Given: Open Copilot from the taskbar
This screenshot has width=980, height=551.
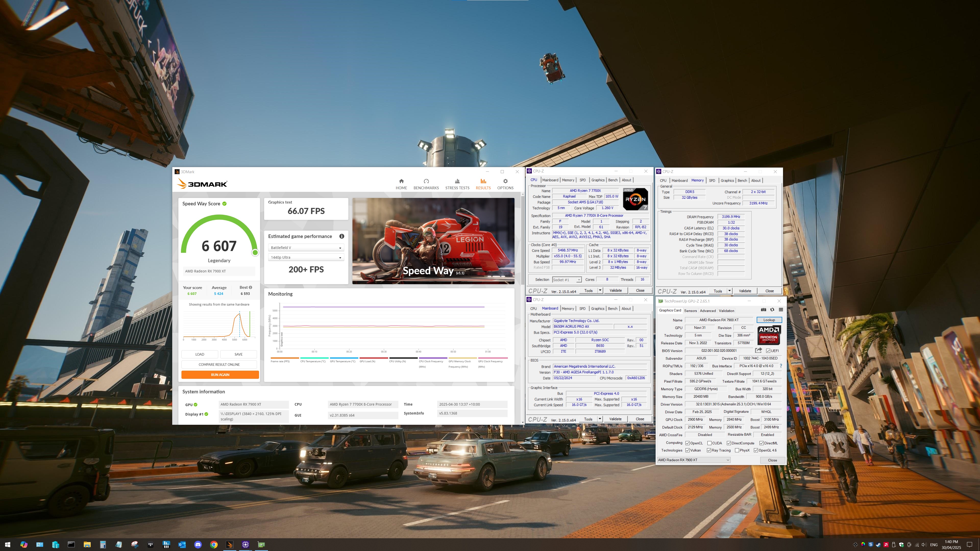Looking at the screenshot, I should click(x=23, y=545).
